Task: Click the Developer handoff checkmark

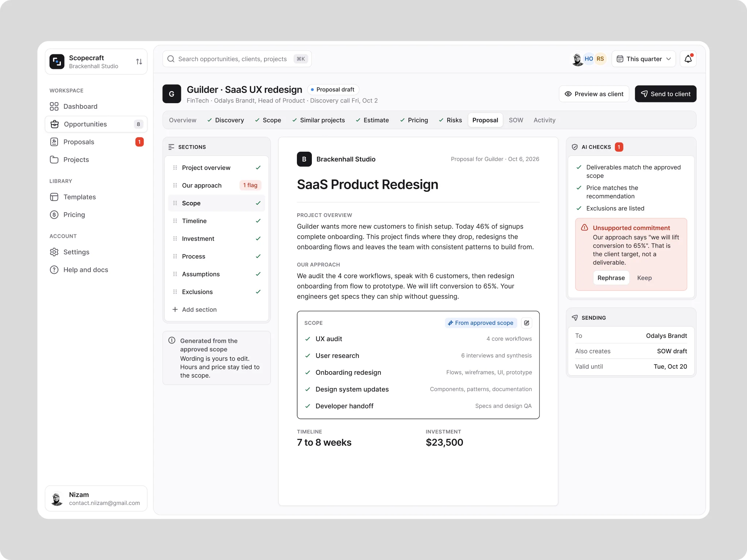Action: 308,406
